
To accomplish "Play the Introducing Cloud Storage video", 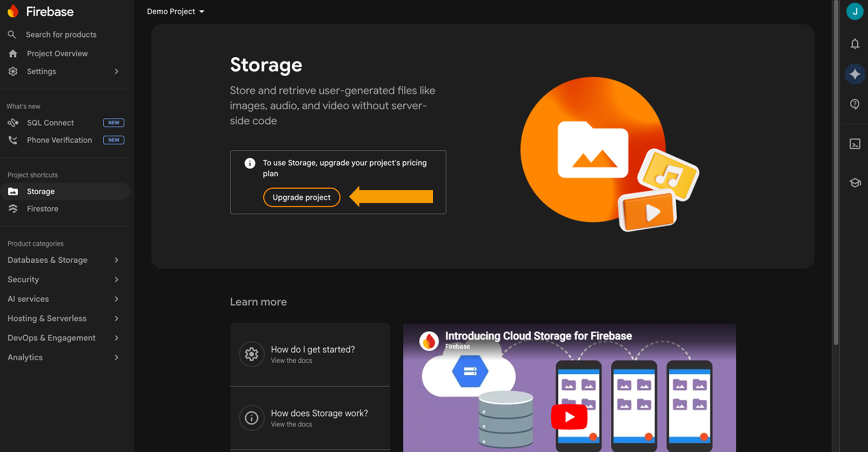I will point(569,417).
